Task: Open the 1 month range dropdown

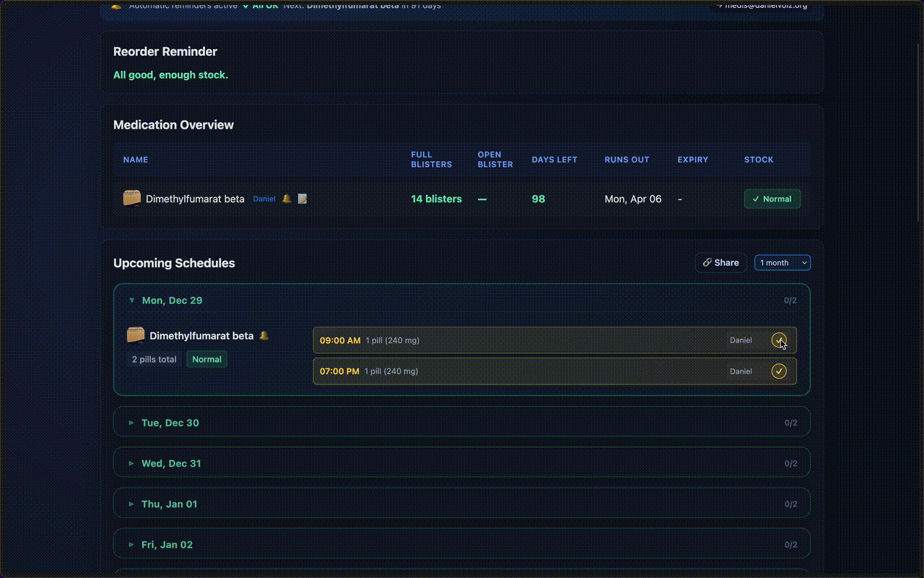Action: (783, 262)
